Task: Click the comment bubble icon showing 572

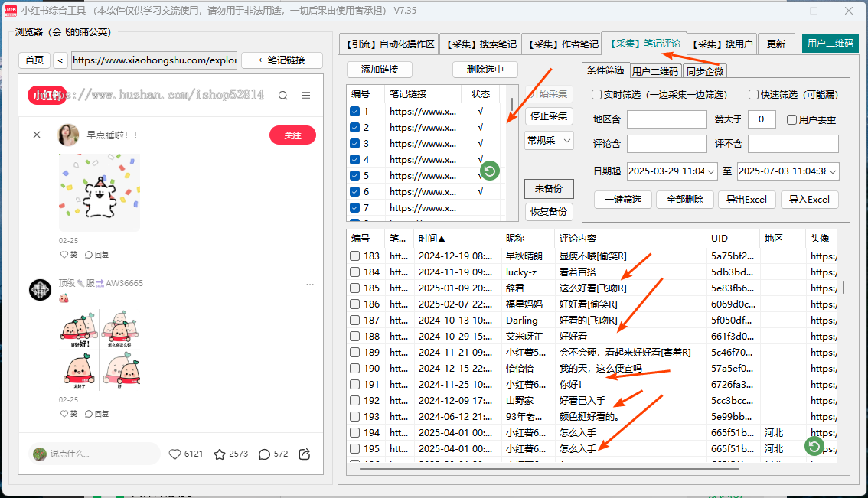Action: 265,454
